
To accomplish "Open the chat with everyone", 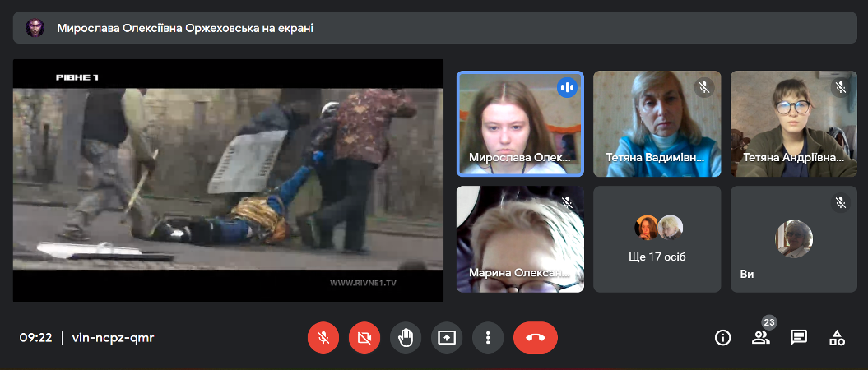I will coord(798,337).
